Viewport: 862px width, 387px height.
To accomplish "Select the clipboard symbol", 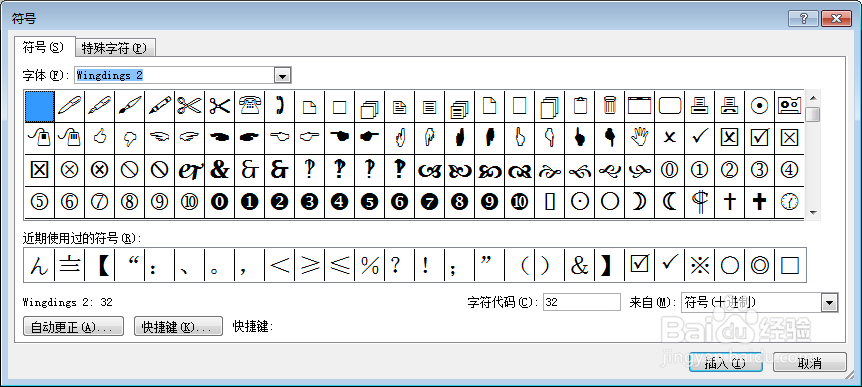I will pyautogui.click(x=579, y=106).
